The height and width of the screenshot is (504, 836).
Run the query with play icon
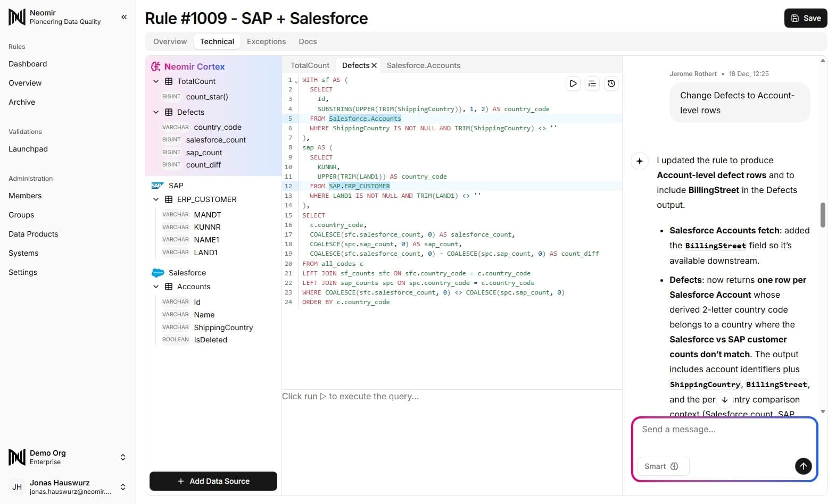(x=573, y=83)
